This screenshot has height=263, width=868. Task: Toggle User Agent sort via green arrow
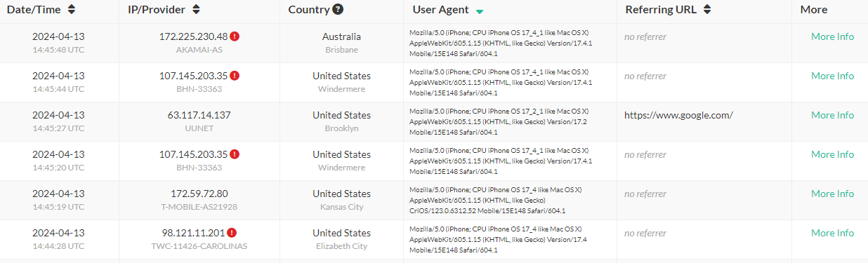pos(480,12)
